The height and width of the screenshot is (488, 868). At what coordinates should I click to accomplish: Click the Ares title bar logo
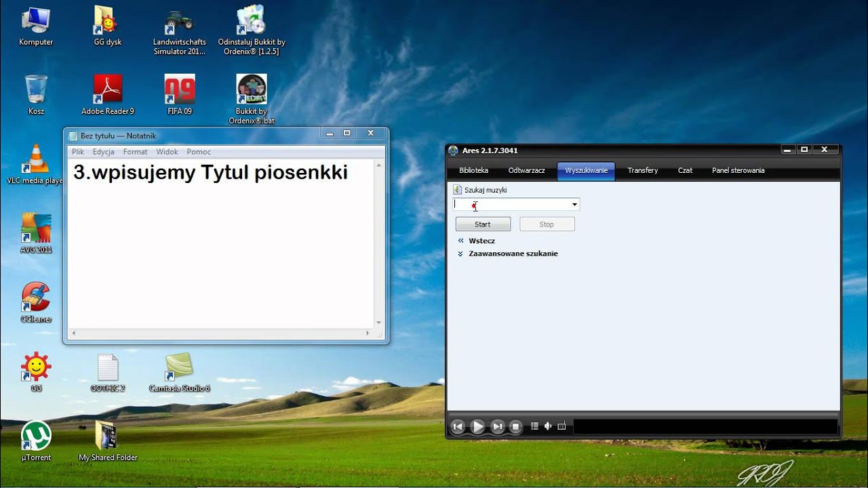tap(453, 150)
